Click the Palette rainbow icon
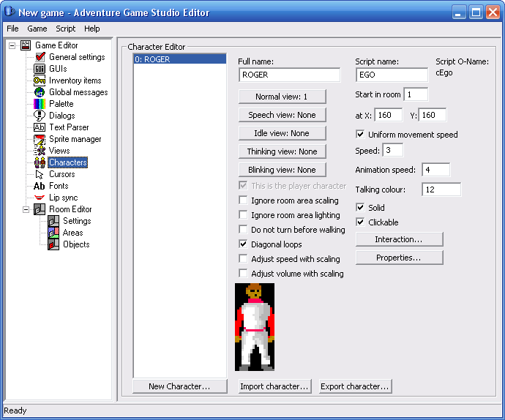The width and height of the screenshot is (505, 420). tap(40, 104)
